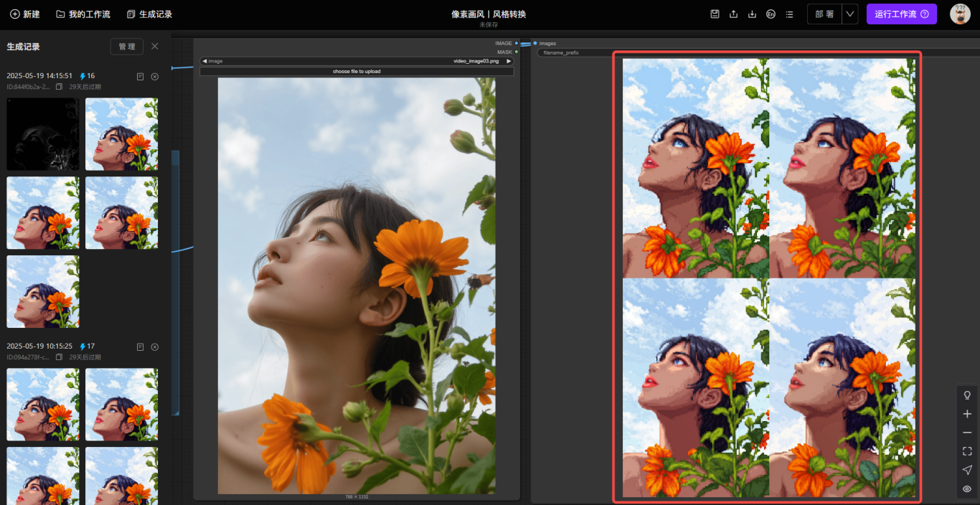Click the previous image arrow in the image selector

(x=204, y=61)
